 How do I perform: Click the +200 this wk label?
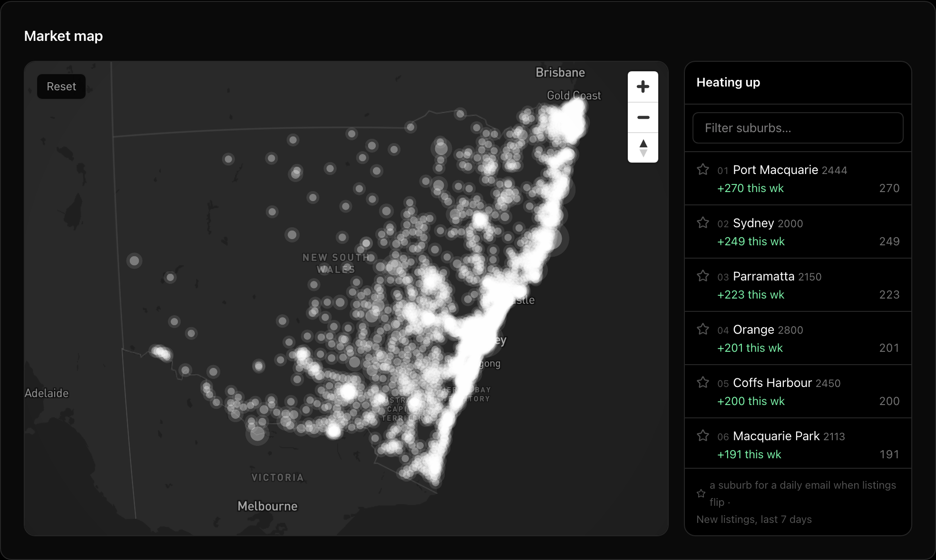point(751,401)
